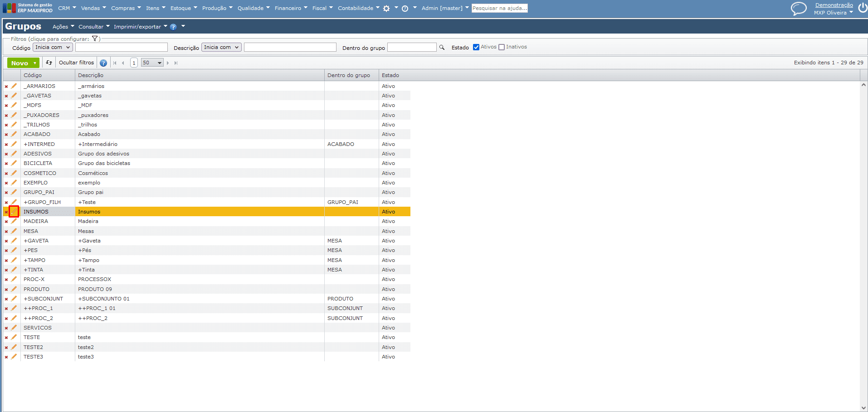Screen dimensions: 868x412
Task: Enable the Inativos checkbox
Action: click(502, 47)
